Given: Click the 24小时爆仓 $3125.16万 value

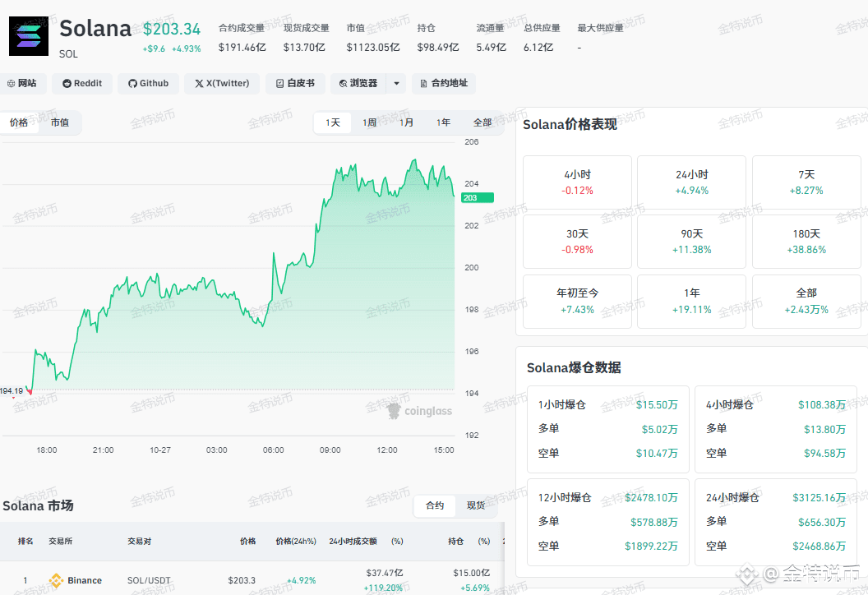Looking at the screenshot, I should click(819, 497).
